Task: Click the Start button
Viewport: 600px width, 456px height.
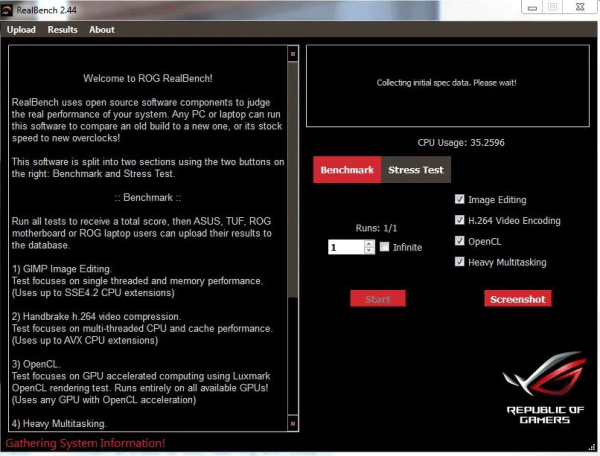Action: [x=378, y=299]
